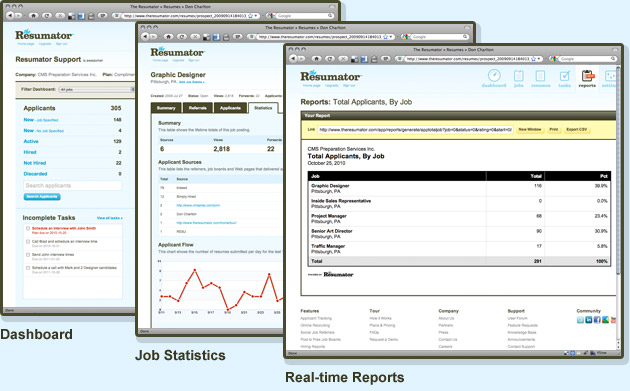Open the LinkedIn community icon in the footer
This screenshot has height=391, width=630.
(589, 320)
